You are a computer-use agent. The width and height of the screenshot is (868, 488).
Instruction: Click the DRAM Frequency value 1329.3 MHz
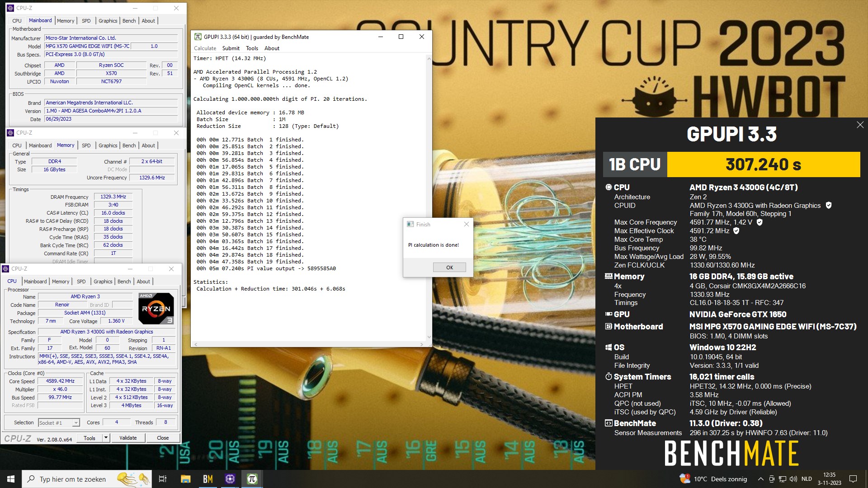(x=113, y=197)
